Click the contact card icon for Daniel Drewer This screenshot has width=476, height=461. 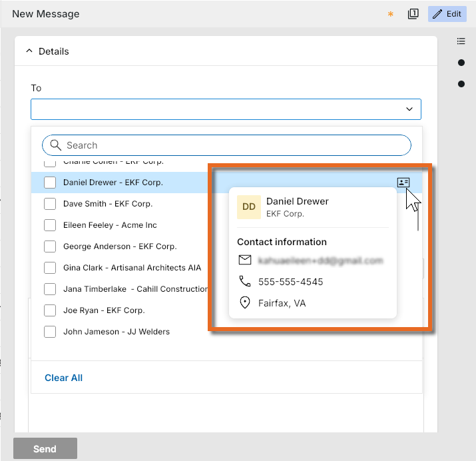(x=403, y=183)
